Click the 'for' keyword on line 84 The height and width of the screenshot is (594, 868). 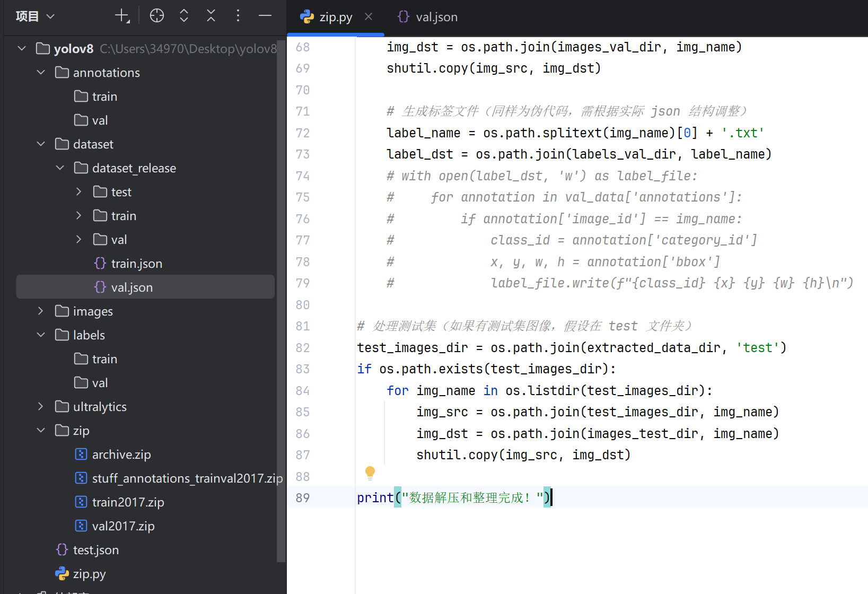[x=398, y=391]
